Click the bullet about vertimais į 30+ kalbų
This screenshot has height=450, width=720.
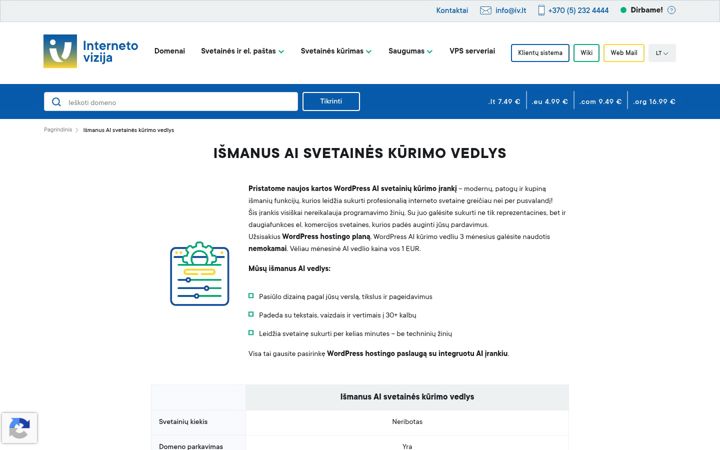coord(338,315)
